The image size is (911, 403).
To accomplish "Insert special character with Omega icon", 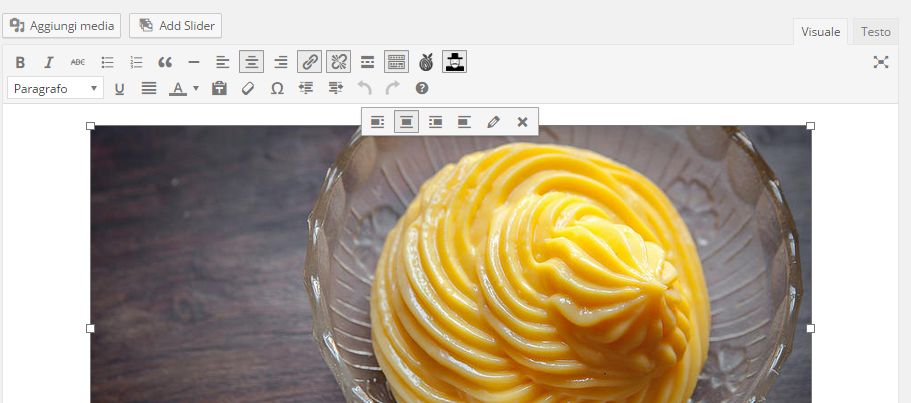I will [x=277, y=88].
